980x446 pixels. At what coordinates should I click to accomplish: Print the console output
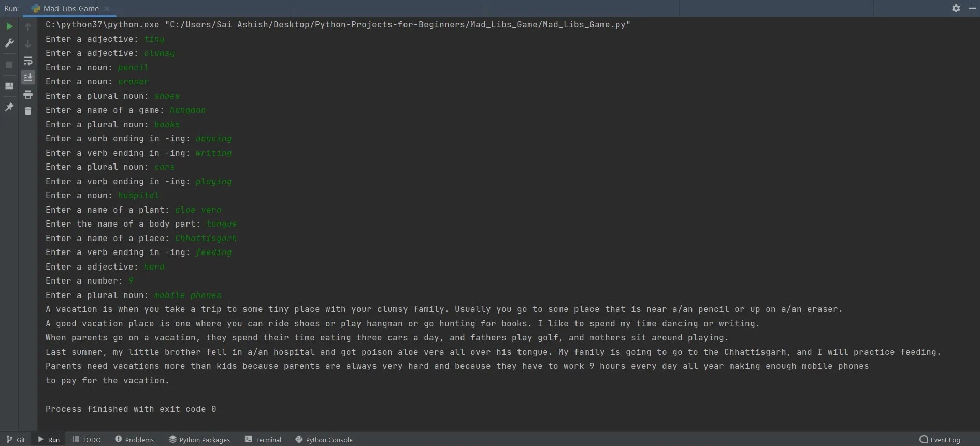pyautogui.click(x=28, y=95)
